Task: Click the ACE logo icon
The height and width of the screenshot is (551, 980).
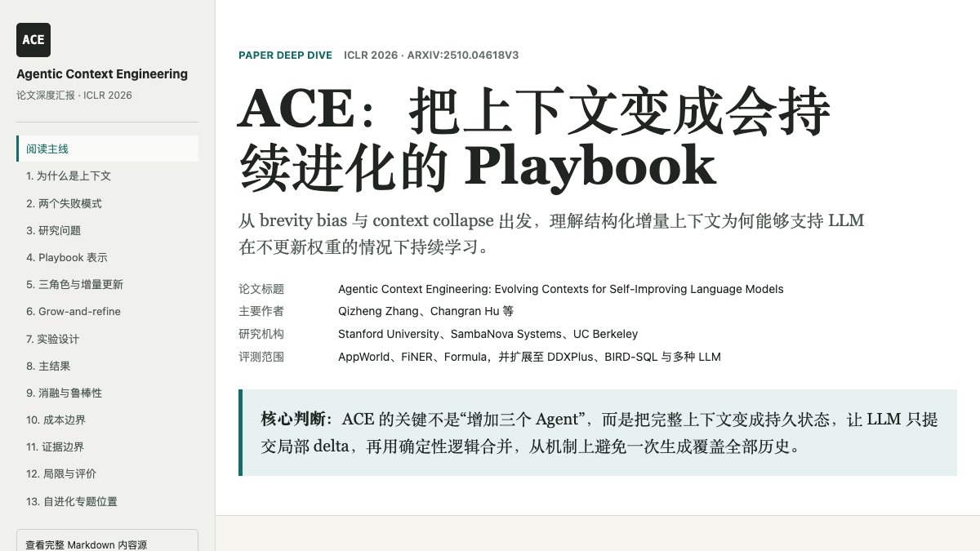Action: click(x=33, y=40)
